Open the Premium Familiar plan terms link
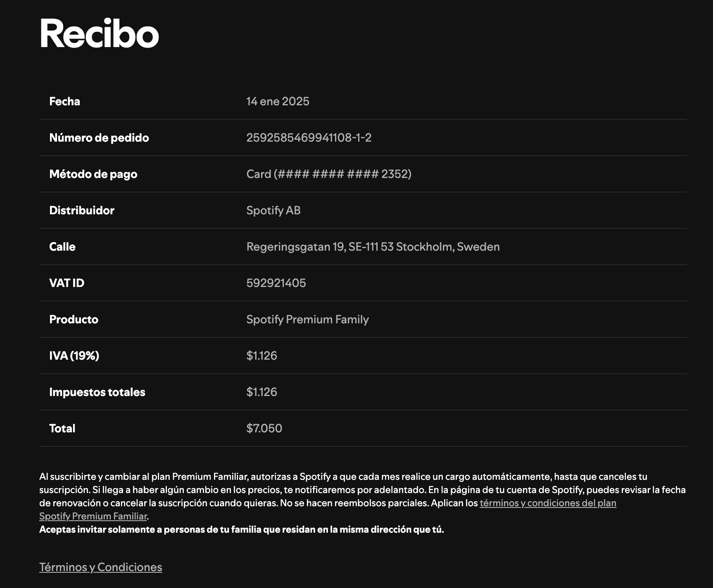The width and height of the screenshot is (713, 588). click(547, 503)
